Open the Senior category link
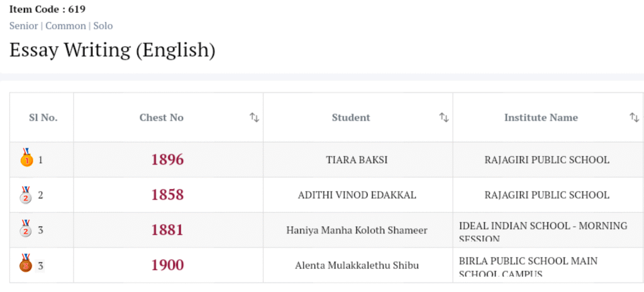 (x=23, y=26)
